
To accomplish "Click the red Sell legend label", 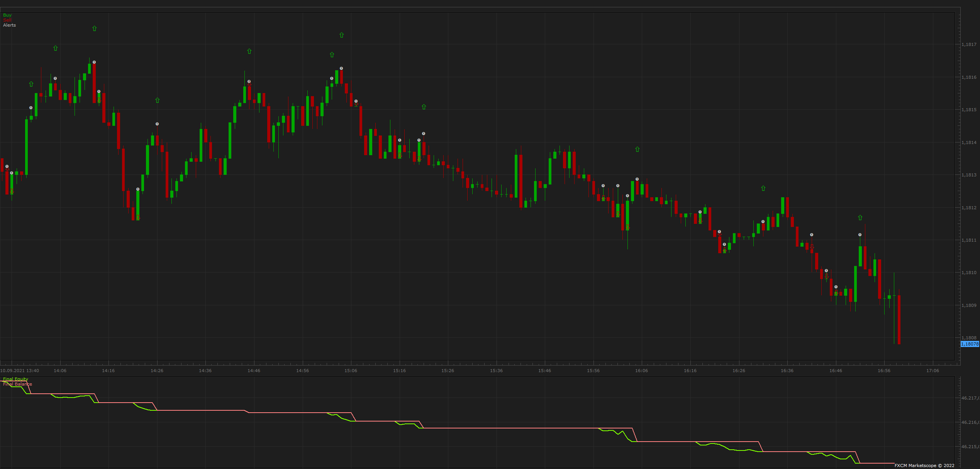I will tap(7, 20).
